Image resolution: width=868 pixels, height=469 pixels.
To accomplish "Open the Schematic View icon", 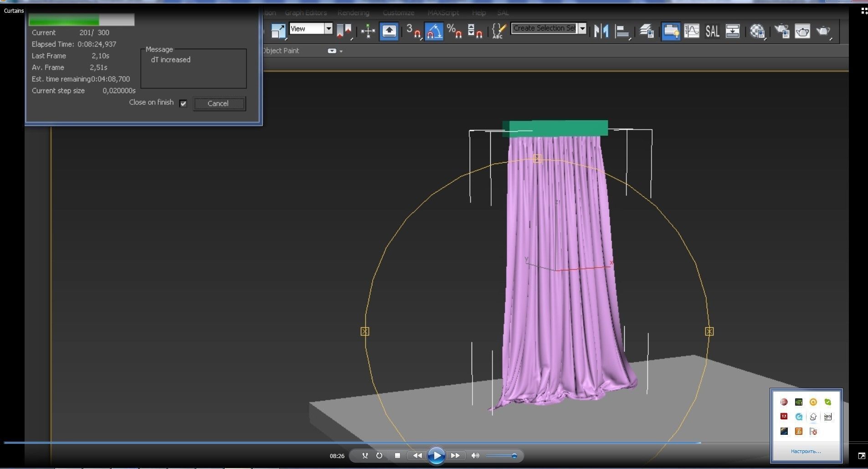I will pos(732,31).
